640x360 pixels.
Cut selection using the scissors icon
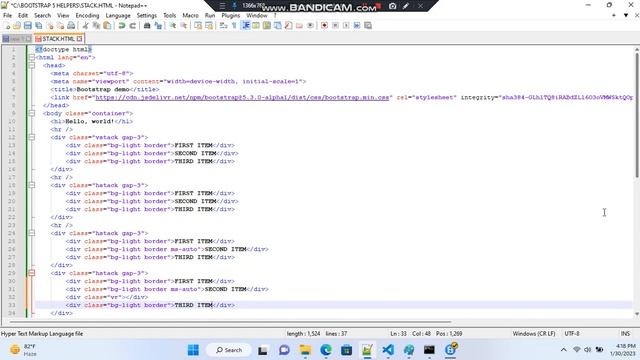tap(86, 25)
